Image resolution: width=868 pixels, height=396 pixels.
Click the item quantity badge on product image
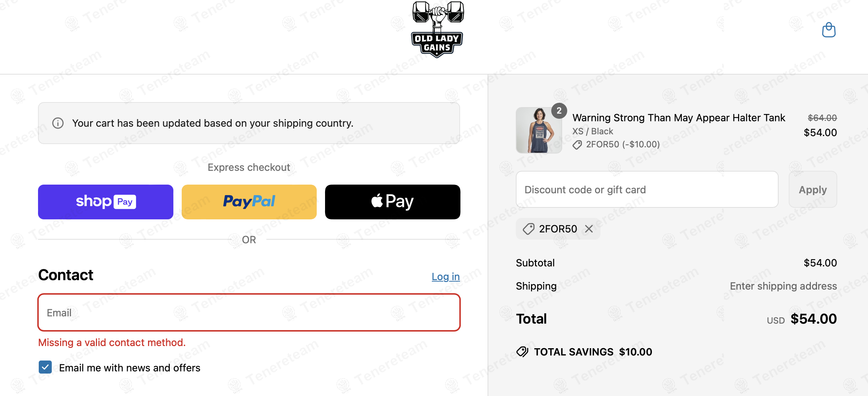[x=559, y=111]
